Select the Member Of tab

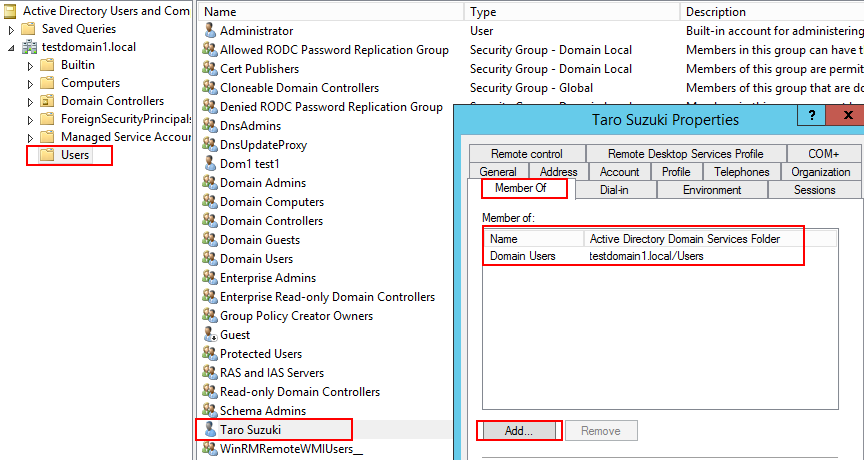(521, 188)
